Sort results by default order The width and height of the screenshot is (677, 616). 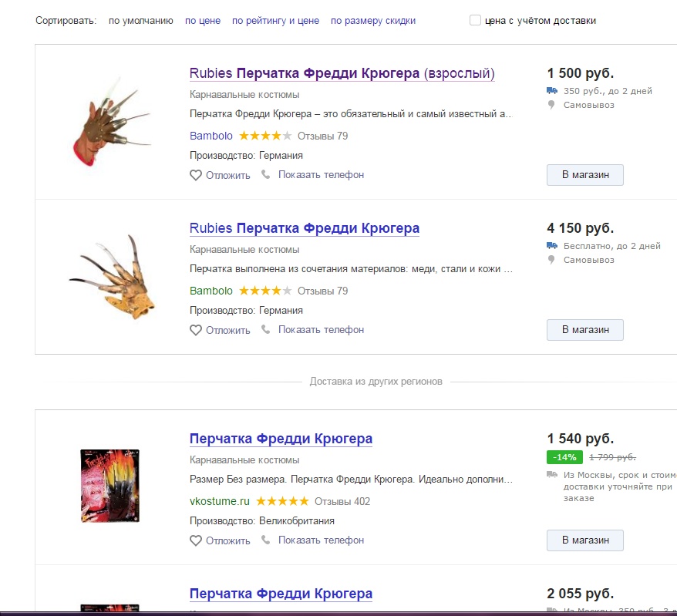pos(141,21)
